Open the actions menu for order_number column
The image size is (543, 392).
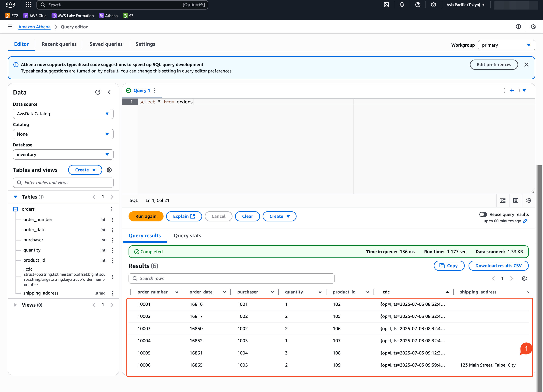(112, 220)
